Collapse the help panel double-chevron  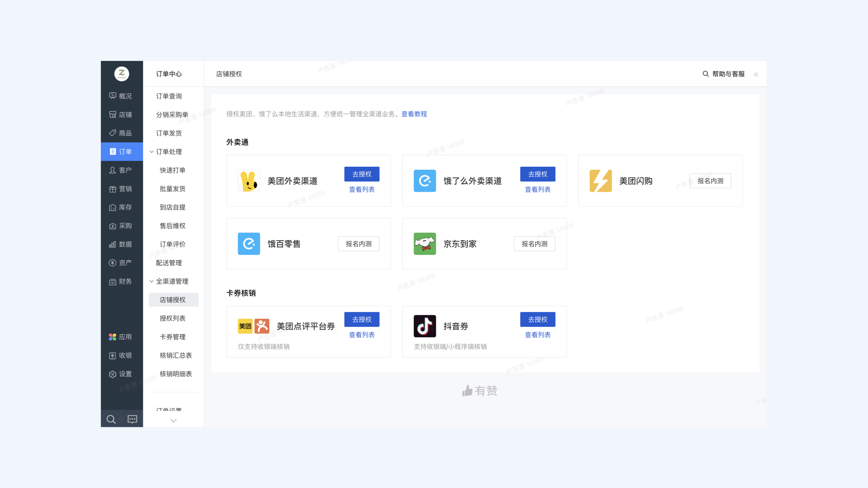coord(756,74)
